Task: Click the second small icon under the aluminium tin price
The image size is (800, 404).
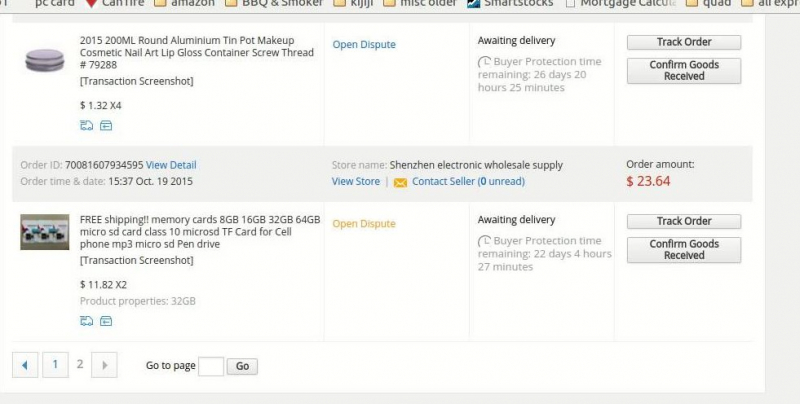Action: 105,125
